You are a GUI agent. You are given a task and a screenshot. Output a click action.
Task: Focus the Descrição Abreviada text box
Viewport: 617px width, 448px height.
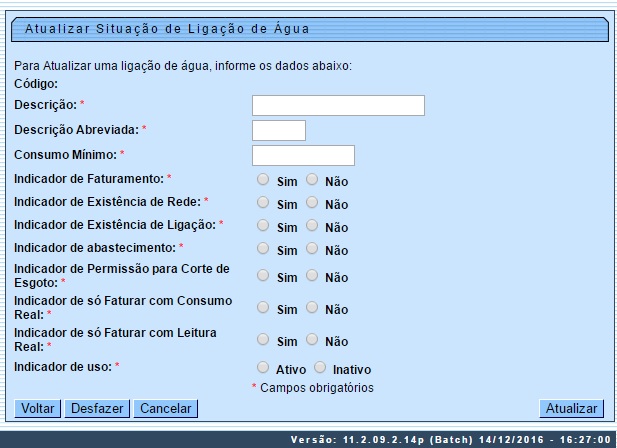click(x=279, y=130)
